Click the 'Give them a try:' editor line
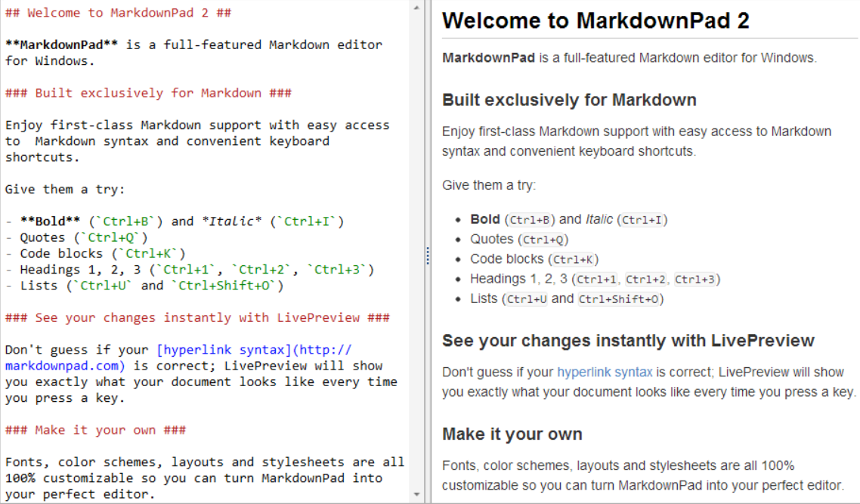Screen dimensions: 860x504 [x=65, y=189]
